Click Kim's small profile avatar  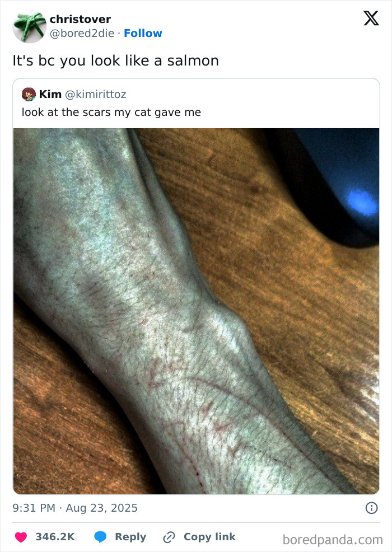(x=29, y=95)
